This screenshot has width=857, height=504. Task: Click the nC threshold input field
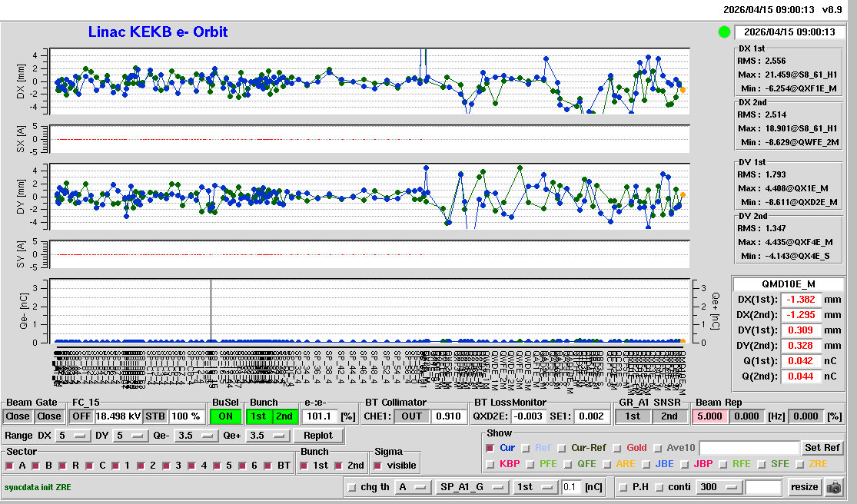tap(571, 487)
